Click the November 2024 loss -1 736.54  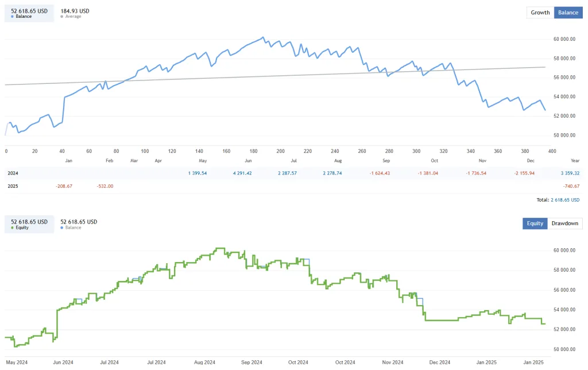pyautogui.click(x=475, y=173)
